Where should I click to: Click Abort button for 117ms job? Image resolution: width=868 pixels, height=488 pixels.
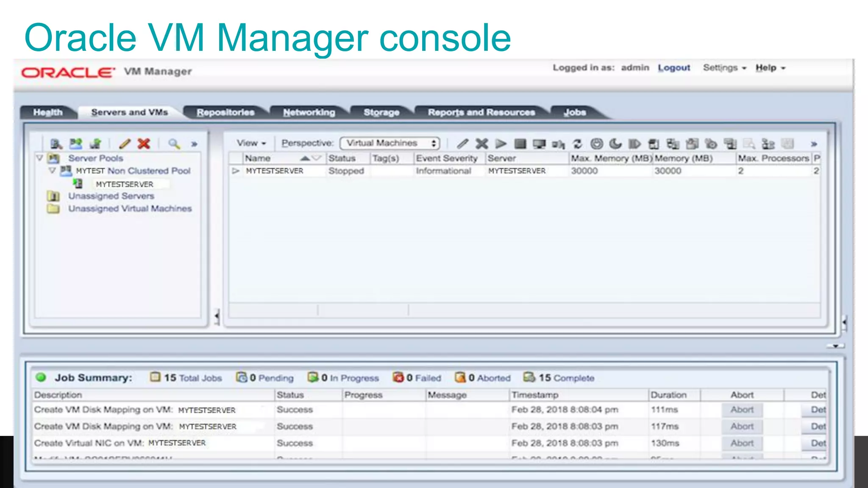pos(742,427)
